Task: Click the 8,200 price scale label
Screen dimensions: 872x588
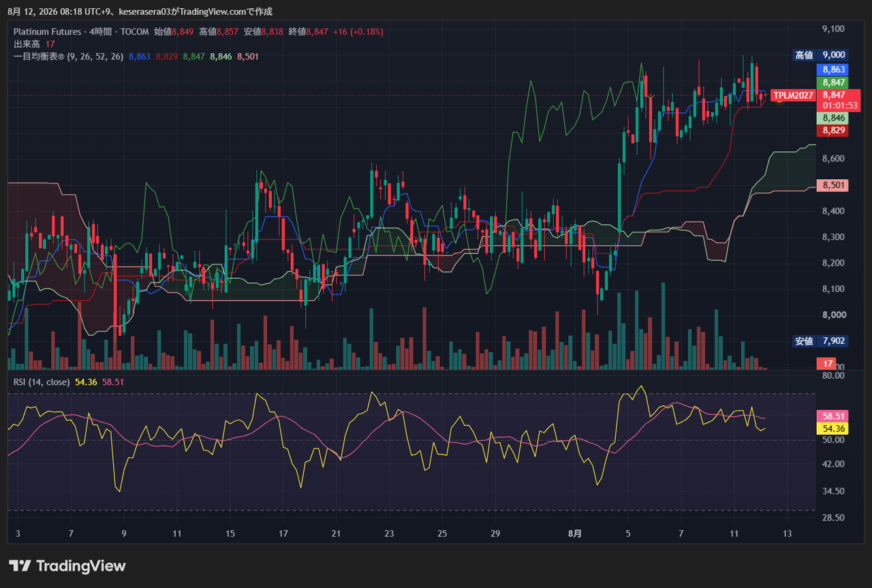Action: 833,263
